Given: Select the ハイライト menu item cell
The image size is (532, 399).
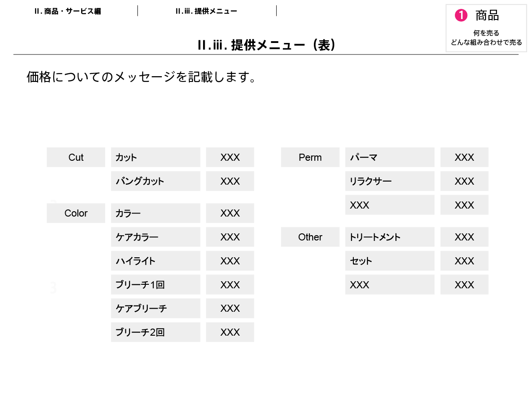Looking at the screenshot, I should (155, 261).
